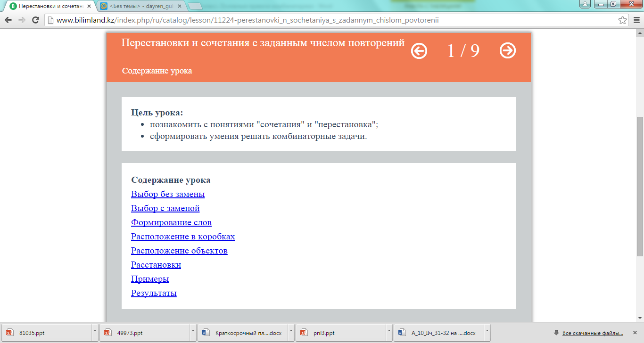Viewport: 644px width, 343px height.
Task: Click the page vertical scrollbar thumb
Action: (640, 187)
